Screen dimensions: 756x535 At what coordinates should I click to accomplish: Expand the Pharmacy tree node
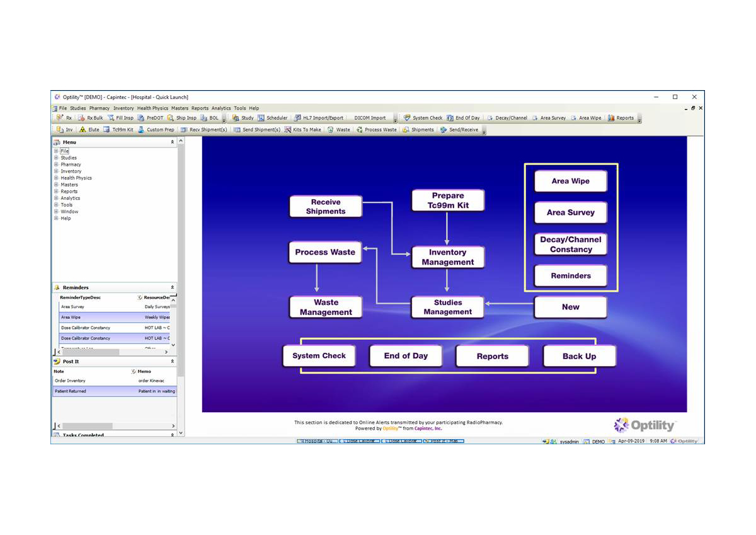(57, 164)
